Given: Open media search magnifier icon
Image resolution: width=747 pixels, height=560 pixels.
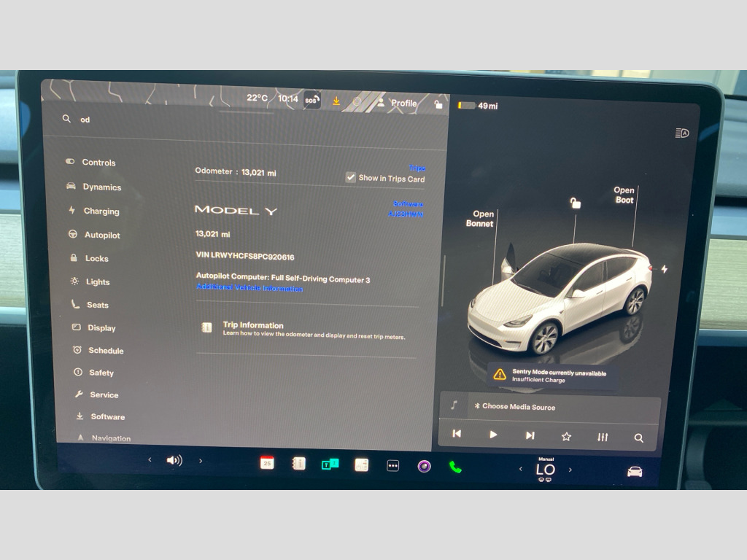Looking at the screenshot, I should coord(639,437).
